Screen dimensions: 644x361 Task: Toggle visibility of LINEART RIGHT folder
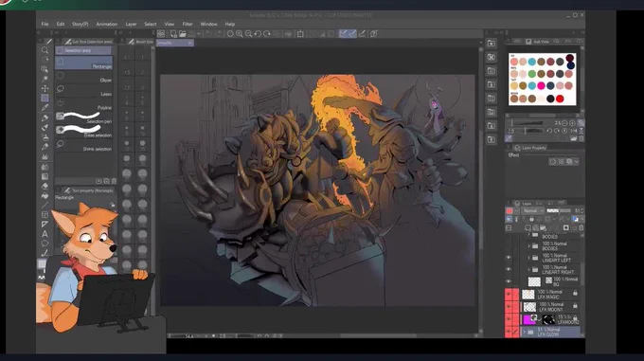(x=509, y=269)
